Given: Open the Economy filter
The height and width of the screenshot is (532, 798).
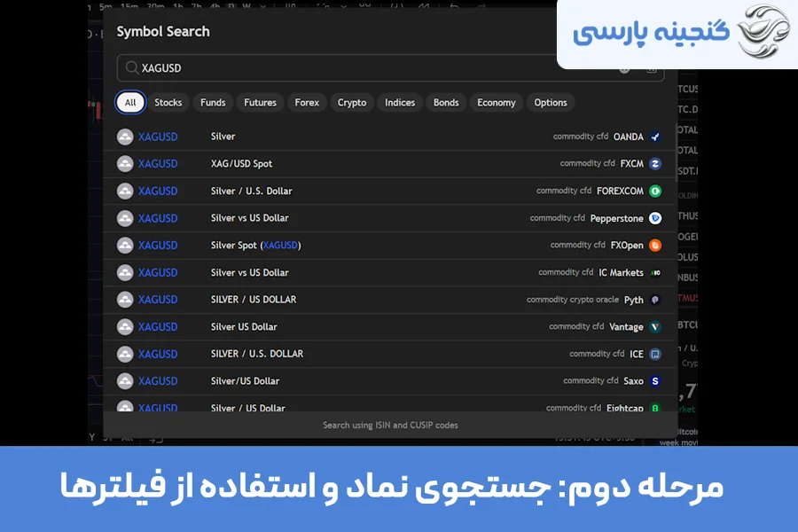Looking at the screenshot, I should tap(497, 102).
